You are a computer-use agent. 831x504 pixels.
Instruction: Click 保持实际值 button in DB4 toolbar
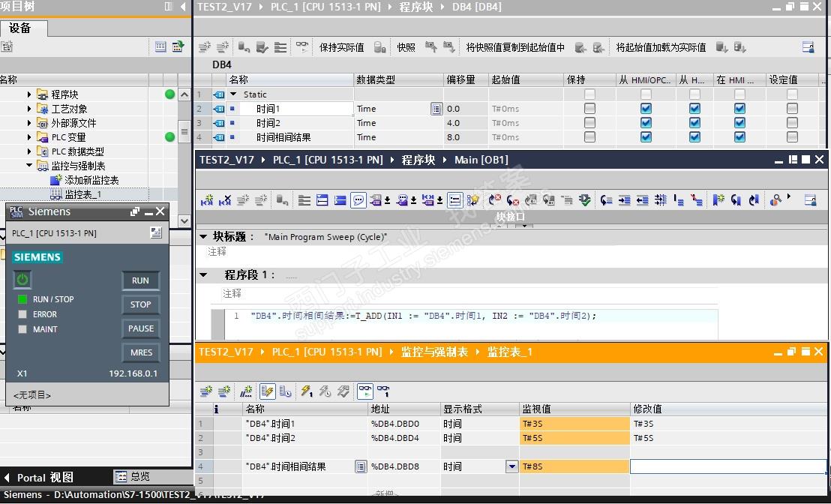tap(341, 47)
